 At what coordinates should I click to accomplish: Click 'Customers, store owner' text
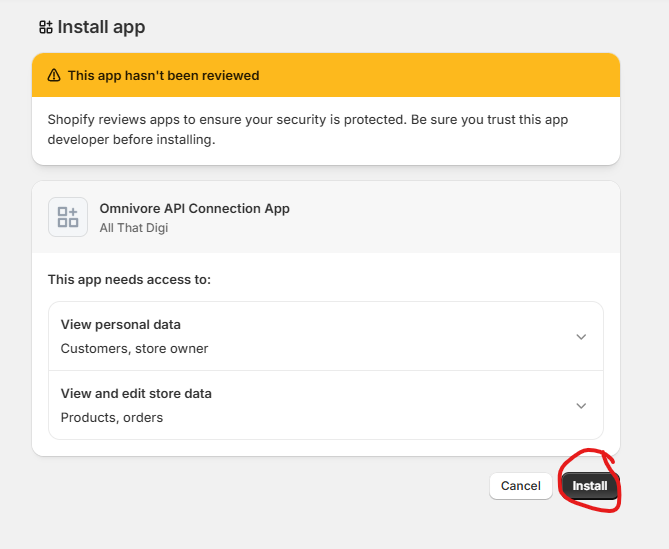point(134,349)
